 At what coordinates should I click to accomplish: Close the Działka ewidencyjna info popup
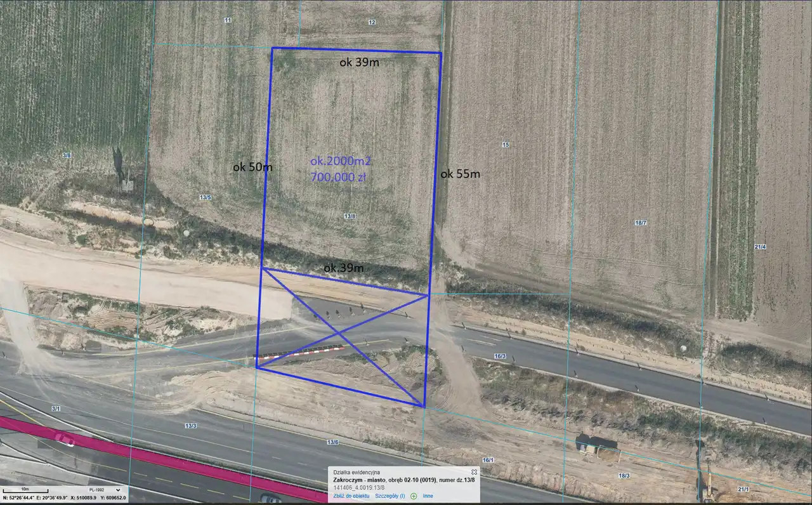pos(474,473)
